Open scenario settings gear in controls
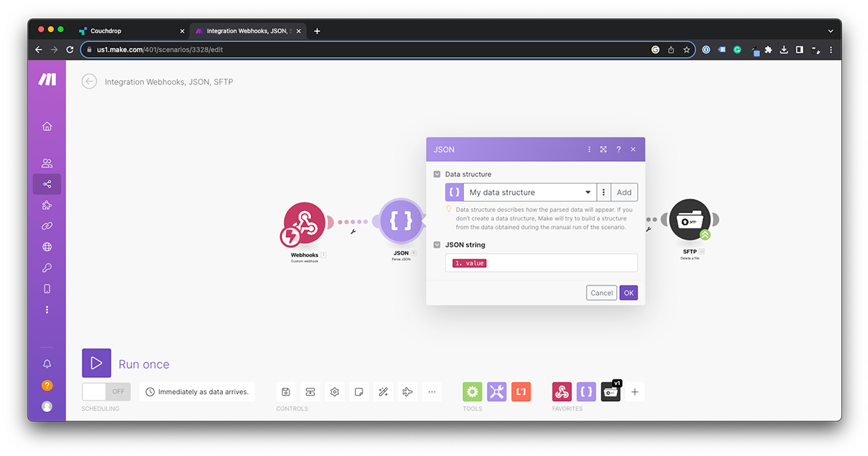Screen dimensions: 868x456 [x=334, y=392]
